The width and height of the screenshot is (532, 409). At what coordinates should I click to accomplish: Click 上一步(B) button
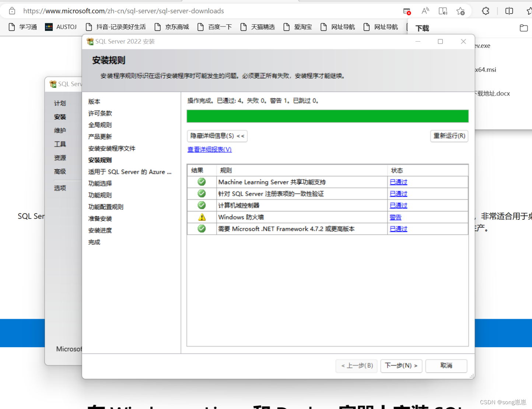pos(357,366)
